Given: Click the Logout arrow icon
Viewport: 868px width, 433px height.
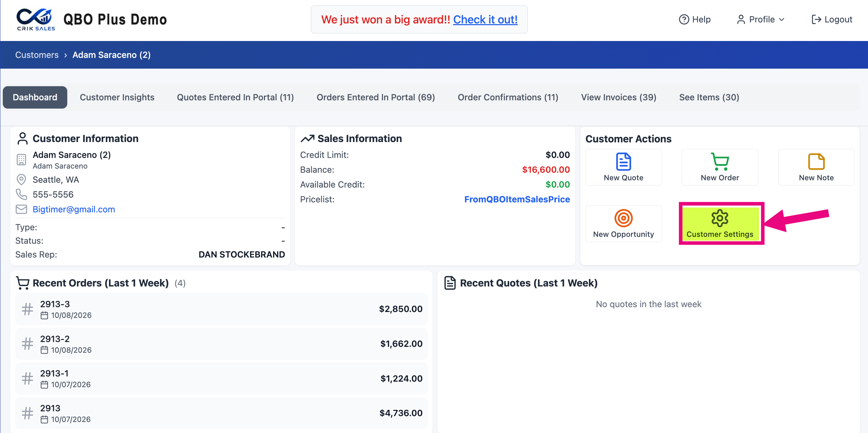Looking at the screenshot, I should point(816,19).
